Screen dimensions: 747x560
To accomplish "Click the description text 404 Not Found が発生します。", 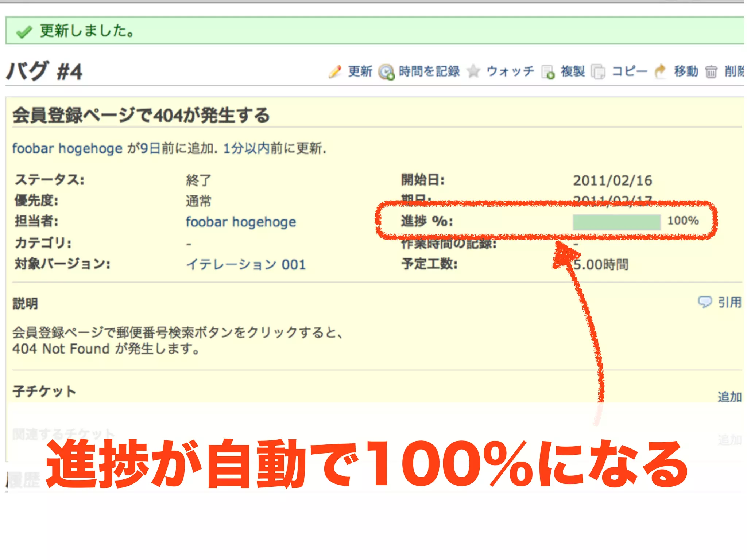I will pos(106,349).
